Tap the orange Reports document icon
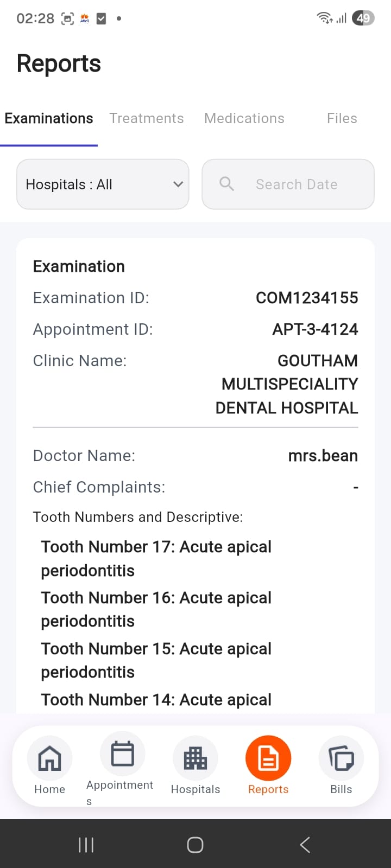 [268, 758]
